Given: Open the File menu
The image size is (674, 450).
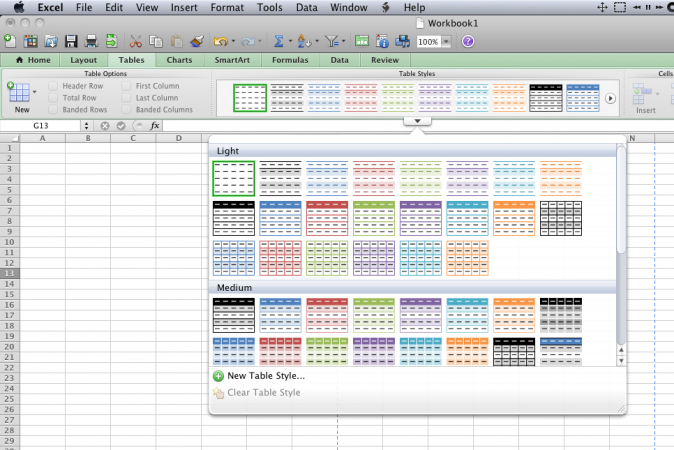Looking at the screenshot, I should pos(84,7).
